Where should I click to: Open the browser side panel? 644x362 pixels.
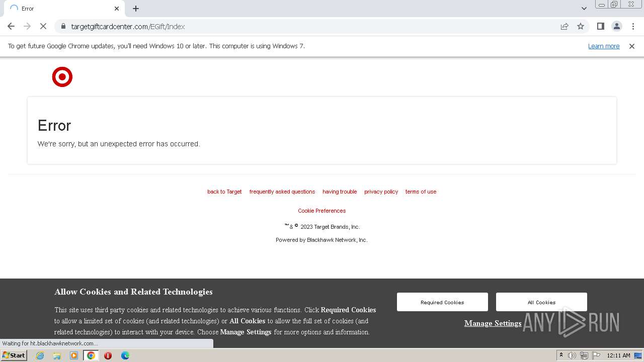pyautogui.click(x=600, y=27)
